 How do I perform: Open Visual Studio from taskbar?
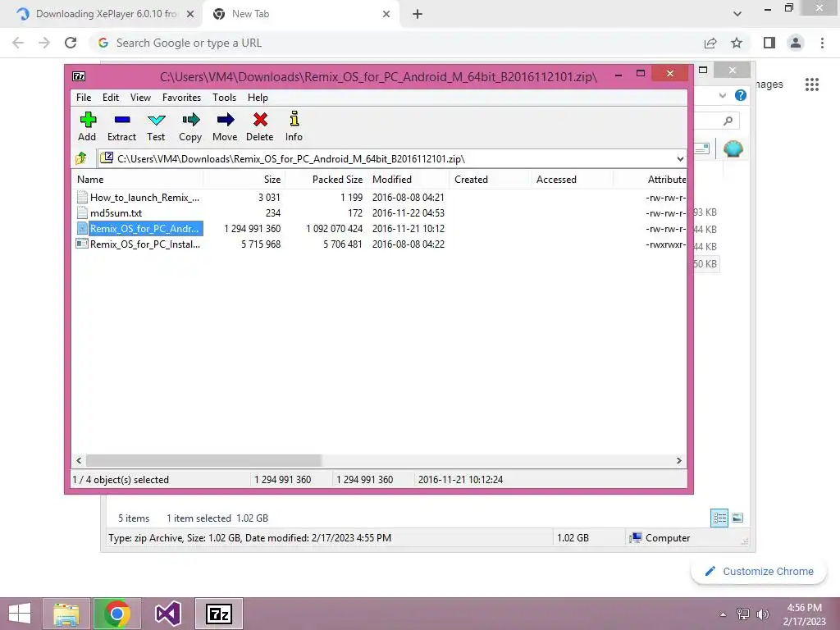point(167,614)
